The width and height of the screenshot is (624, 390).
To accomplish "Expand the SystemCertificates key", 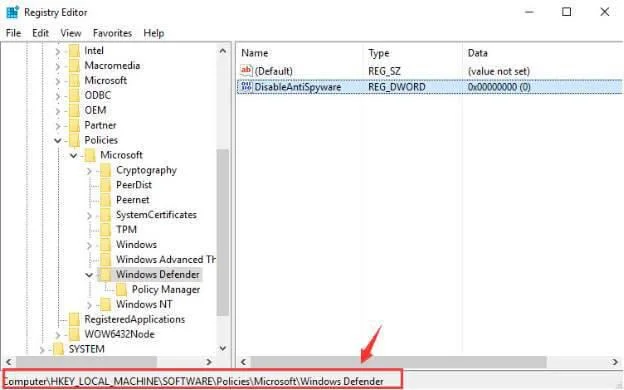I will [x=89, y=215].
